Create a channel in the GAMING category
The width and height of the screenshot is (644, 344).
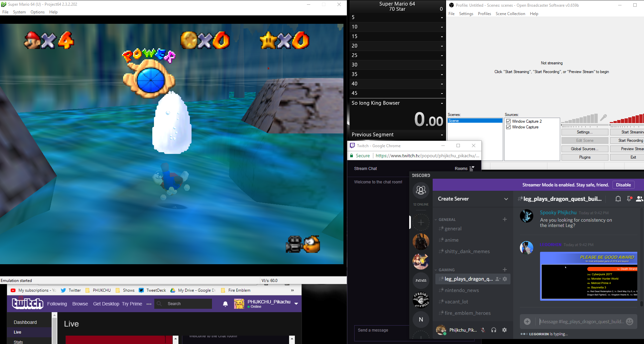pos(505,270)
